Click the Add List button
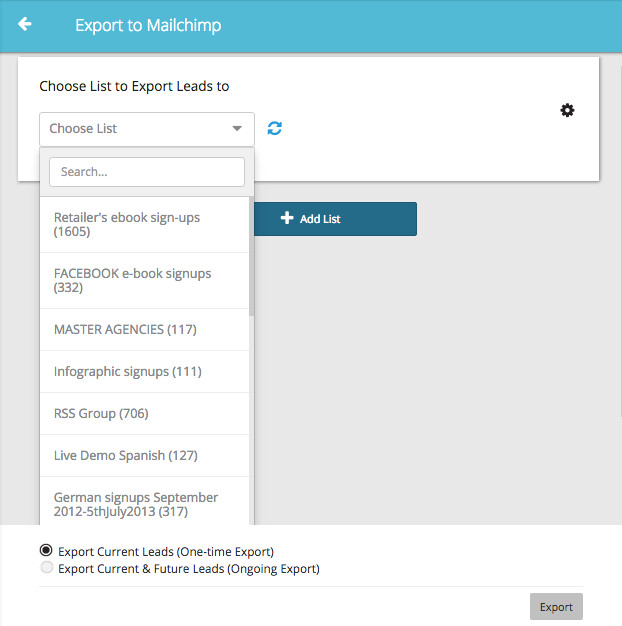Screen dimensions: 622x626 tap(335, 219)
